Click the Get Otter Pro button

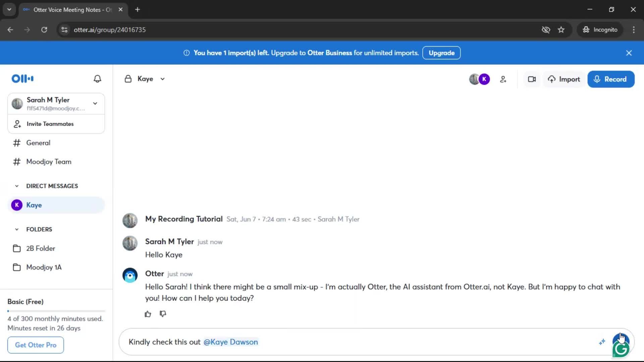point(36,345)
